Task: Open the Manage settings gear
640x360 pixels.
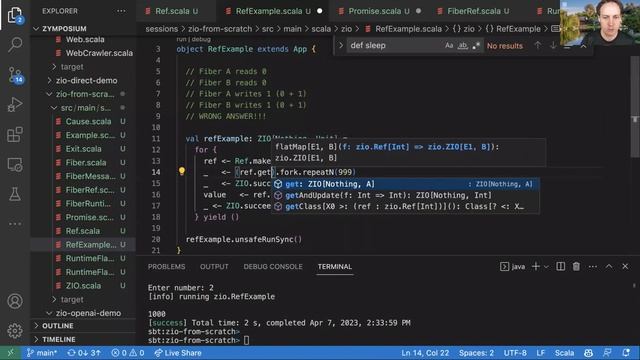Action: click(x=15, y=331)
